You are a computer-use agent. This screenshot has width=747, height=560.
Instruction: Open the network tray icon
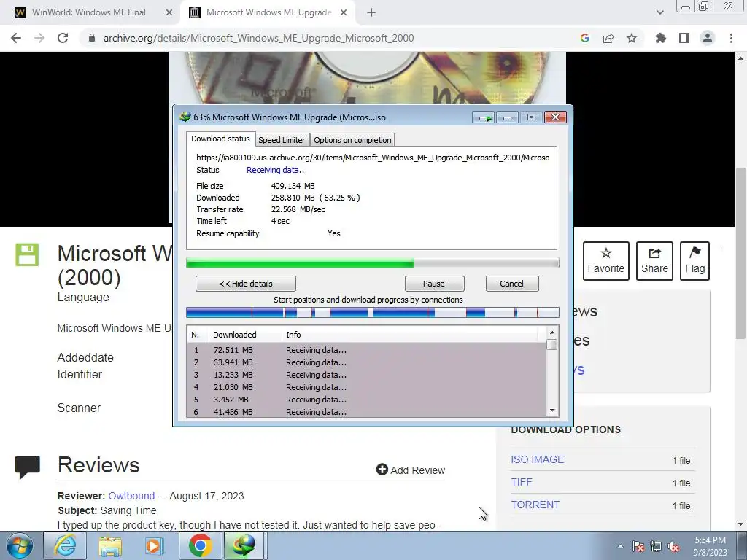click(656, 546)
